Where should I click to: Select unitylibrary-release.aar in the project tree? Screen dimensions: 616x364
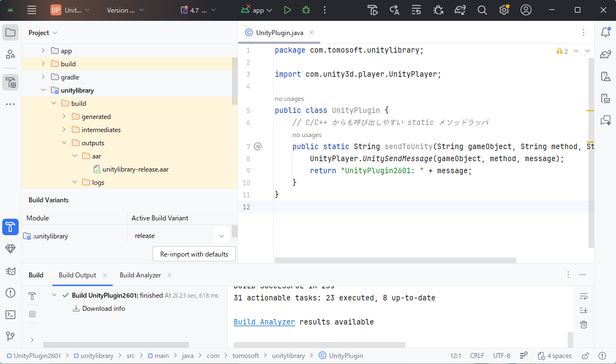pos(135,169)
